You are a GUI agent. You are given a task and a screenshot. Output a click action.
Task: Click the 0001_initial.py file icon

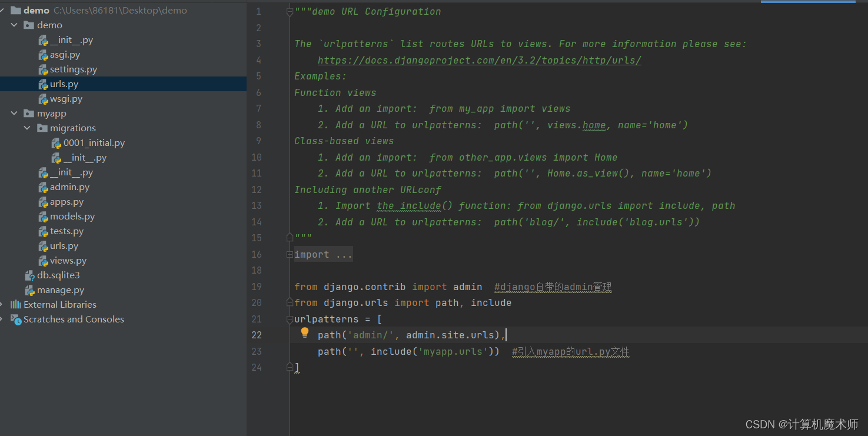56,143
